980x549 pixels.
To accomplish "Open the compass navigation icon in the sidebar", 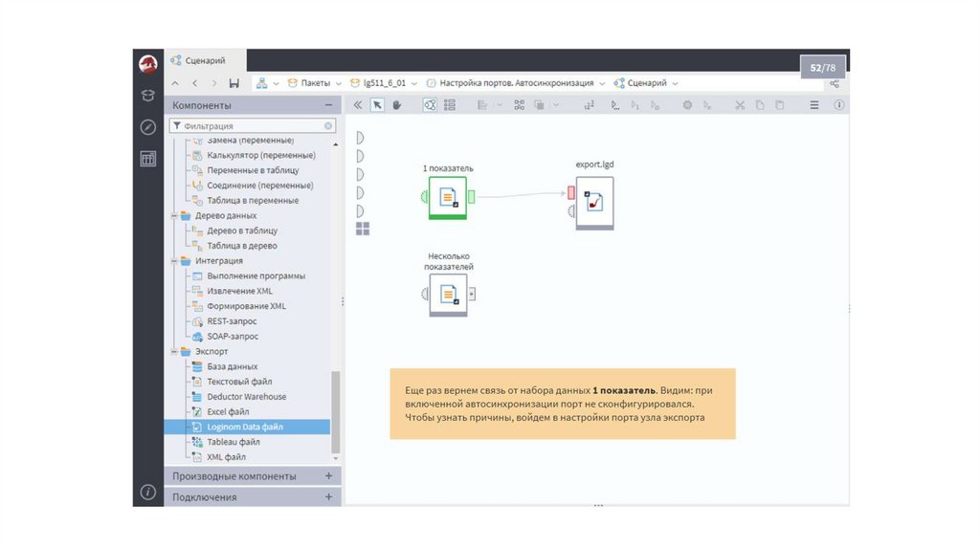I will point(148,127).
